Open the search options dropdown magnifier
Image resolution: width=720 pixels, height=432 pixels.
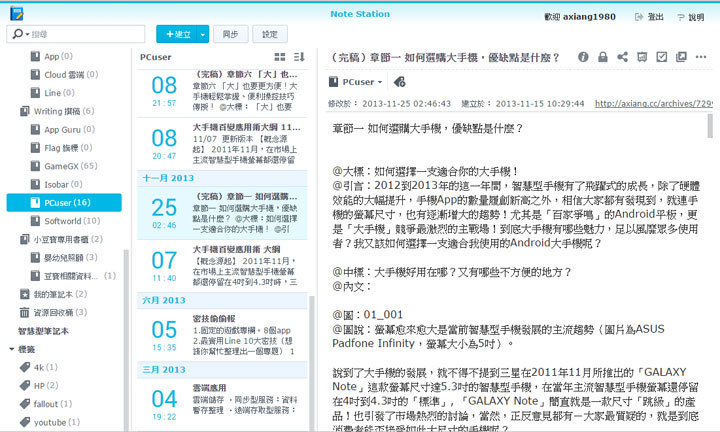(19, 34)
